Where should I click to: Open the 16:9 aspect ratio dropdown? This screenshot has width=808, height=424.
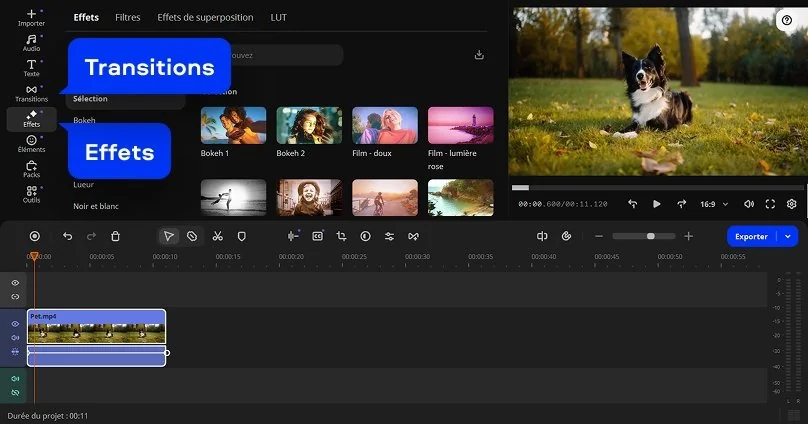[x=712, y=204]
